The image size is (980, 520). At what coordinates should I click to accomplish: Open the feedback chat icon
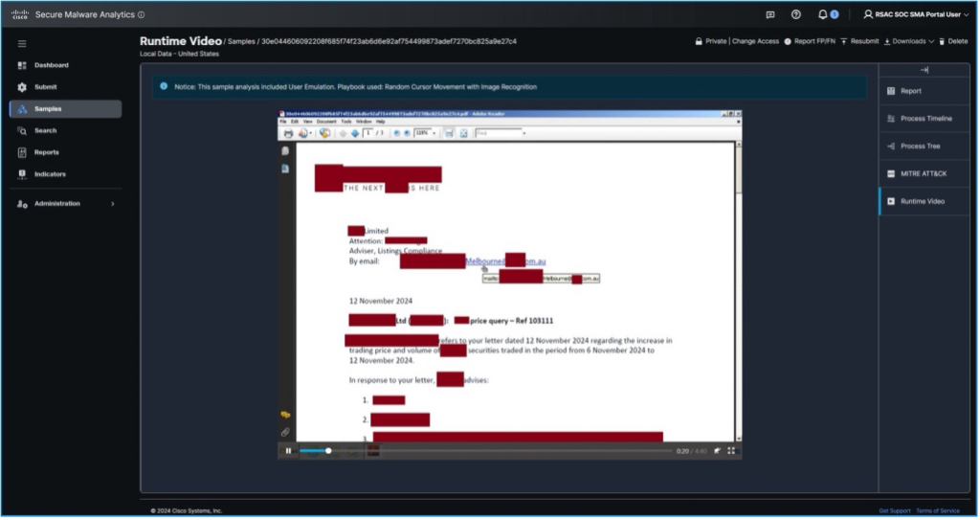(x=770, y=14)
